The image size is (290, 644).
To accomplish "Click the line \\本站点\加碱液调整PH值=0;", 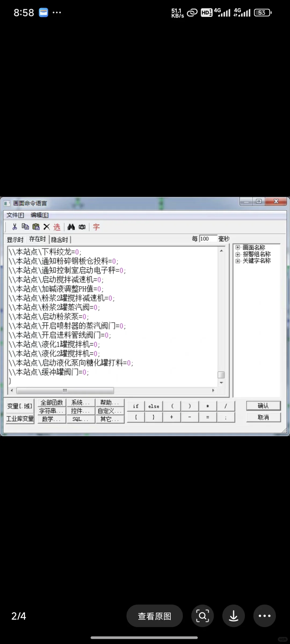I will click(56, 289).
